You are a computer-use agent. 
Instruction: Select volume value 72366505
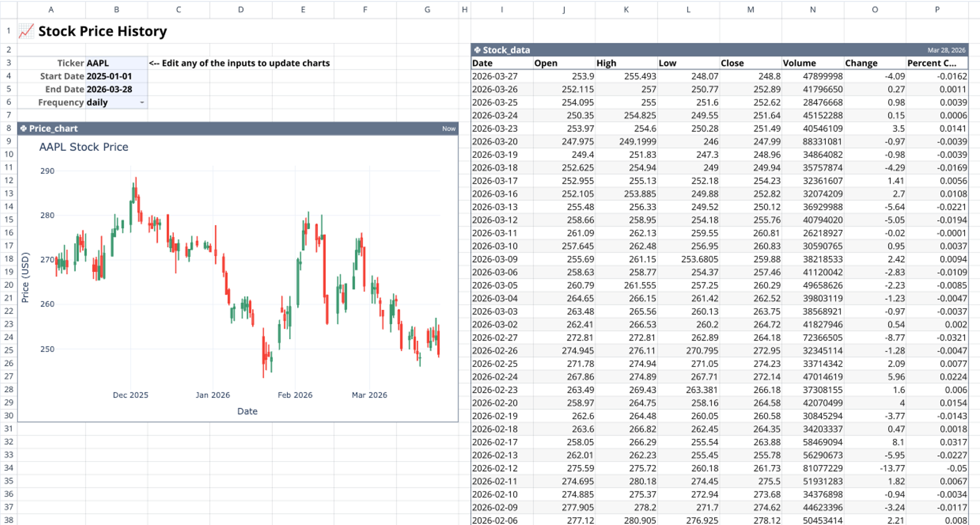click(x=813, y=338)
